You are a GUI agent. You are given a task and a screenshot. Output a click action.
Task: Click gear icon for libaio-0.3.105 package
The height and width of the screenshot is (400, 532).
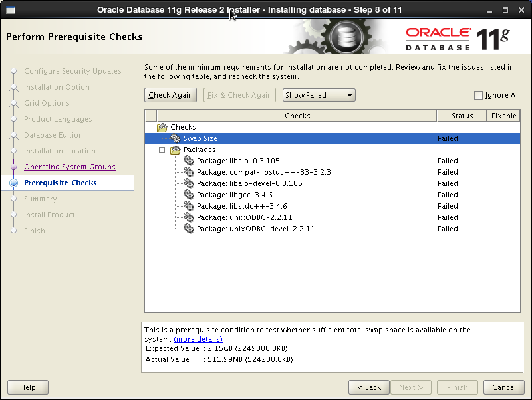click(x=188, y=161)
